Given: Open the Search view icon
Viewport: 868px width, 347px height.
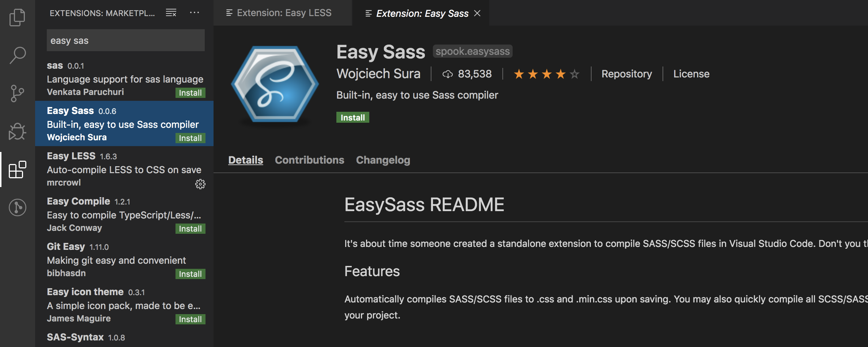Looking at the screenshot, I should (x=17, y=55).
